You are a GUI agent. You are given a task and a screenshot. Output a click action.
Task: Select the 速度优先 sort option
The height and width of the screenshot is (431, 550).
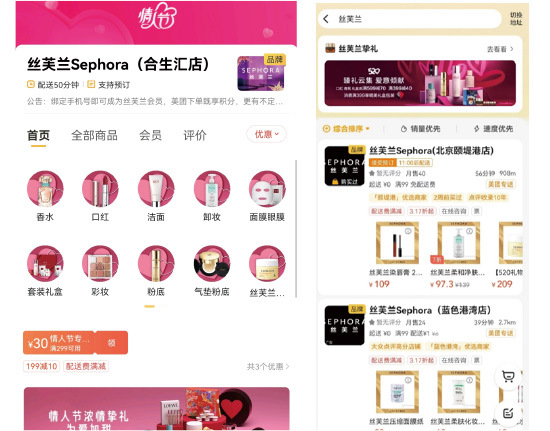[494, 129]
